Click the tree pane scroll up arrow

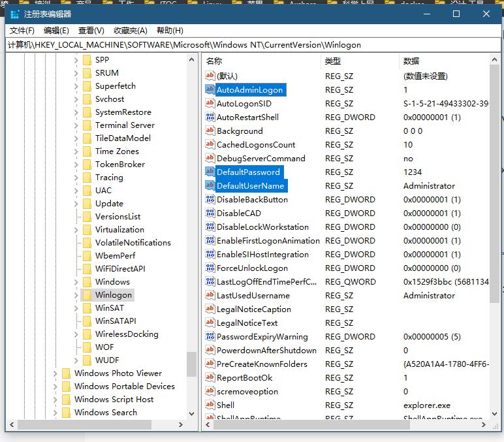click(191, 59)
